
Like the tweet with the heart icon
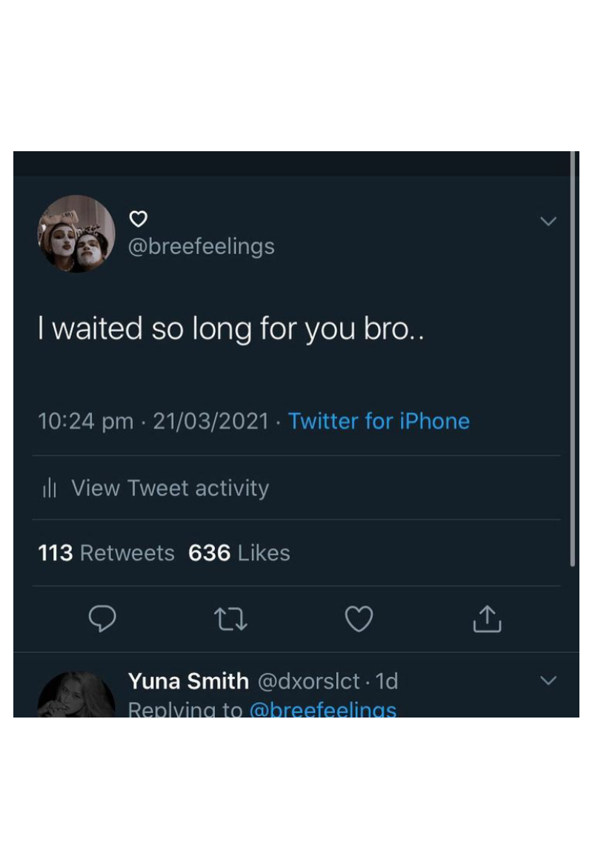pos(359,618)
